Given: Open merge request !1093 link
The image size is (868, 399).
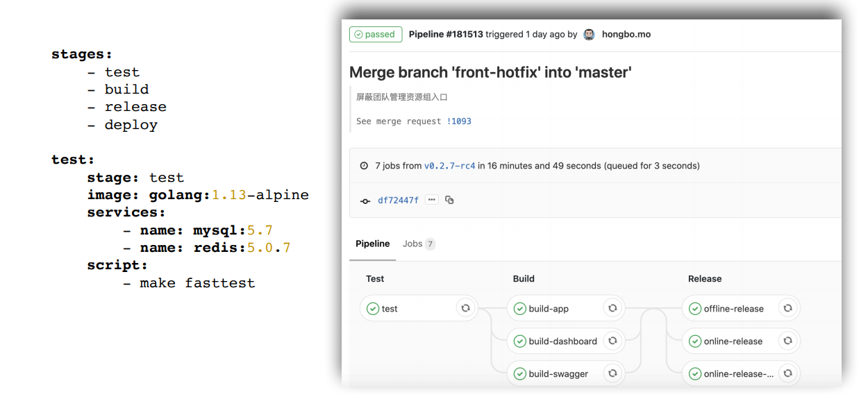Looking at the screenshot, I should [459, 121].
